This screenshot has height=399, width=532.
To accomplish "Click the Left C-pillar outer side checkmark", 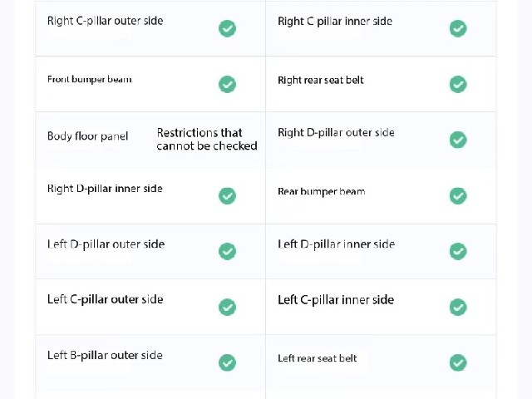I will (x=227, y=307).
